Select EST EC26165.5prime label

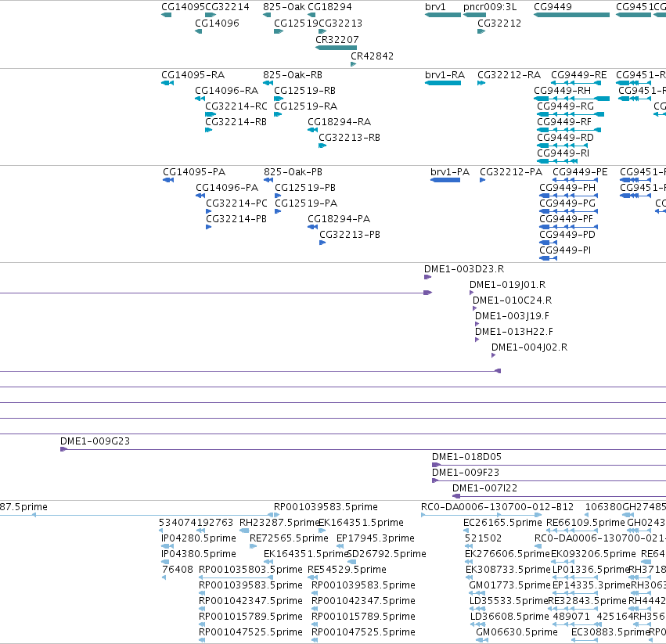tap(502, 523)
